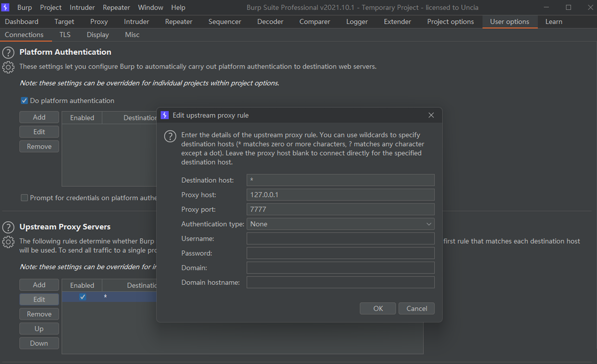The image size is (597, 364).
Task: Open the Project menu
Action: click(x=51, y=7)
